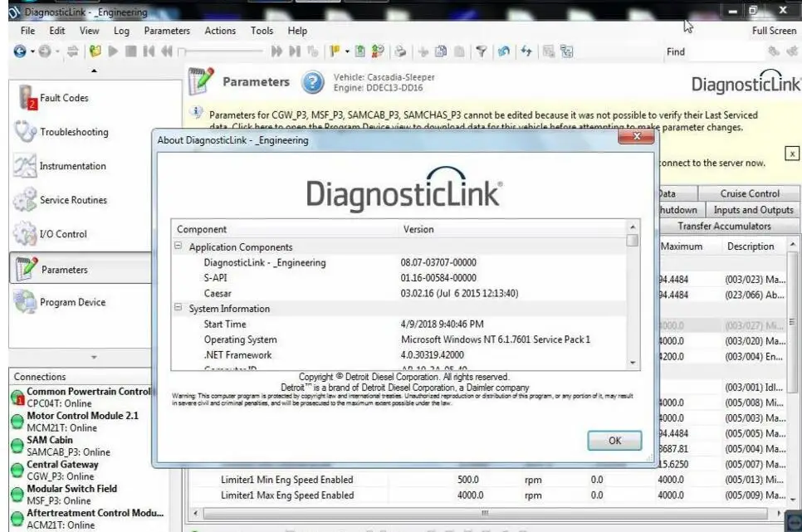This screenshot has width=802, height=532.
Task: Open the flag icon dropdown arrow
Action: (347, 51)
